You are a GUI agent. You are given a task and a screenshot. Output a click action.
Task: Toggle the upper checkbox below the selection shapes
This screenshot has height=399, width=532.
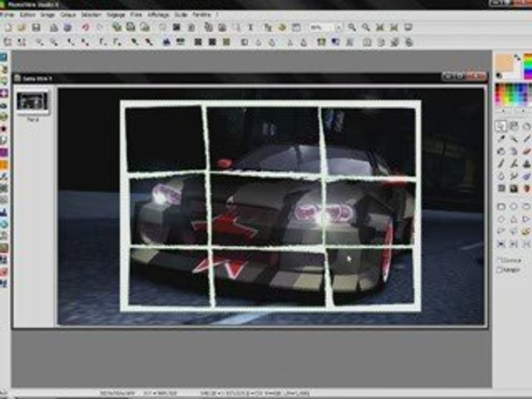tap(499, 260)
